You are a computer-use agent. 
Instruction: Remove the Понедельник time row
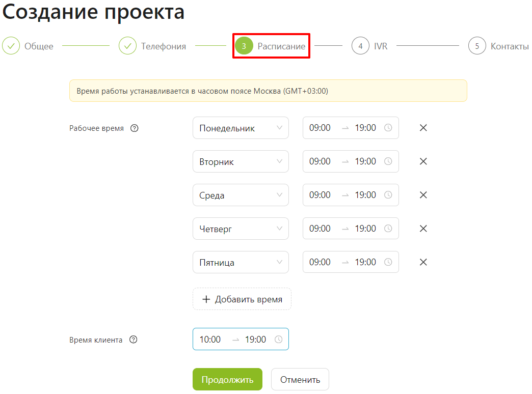[x=423, y=128]
